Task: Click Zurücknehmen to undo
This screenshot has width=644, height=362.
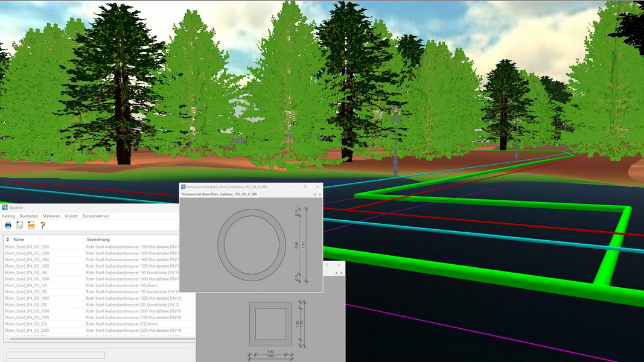Action: (96, 216)
